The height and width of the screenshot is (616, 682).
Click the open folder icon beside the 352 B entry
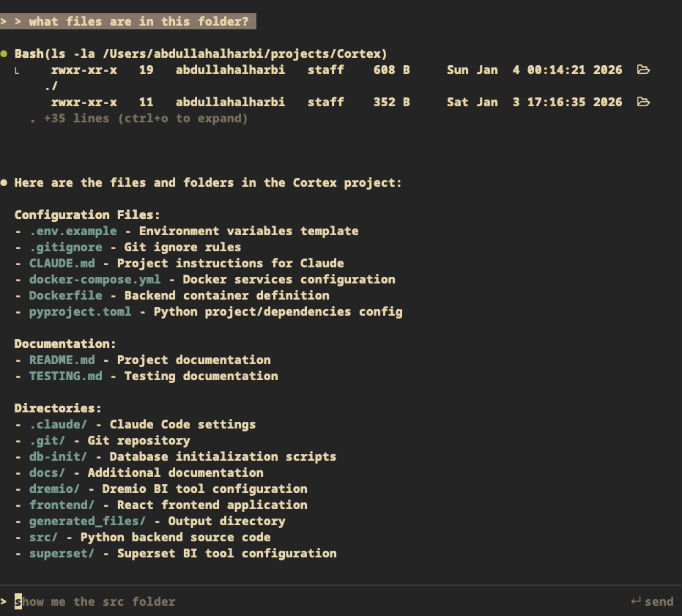tap(643, 102)
